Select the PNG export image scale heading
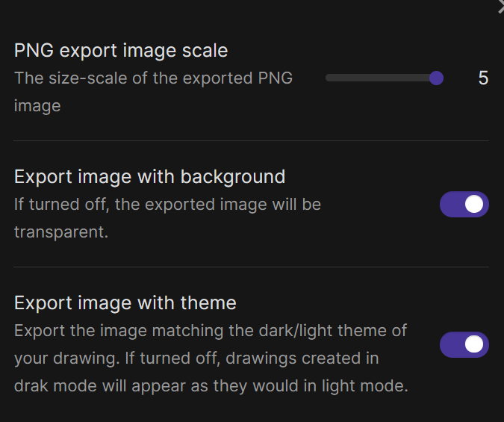This screenshot has height=422, width=504. [121, 51]
